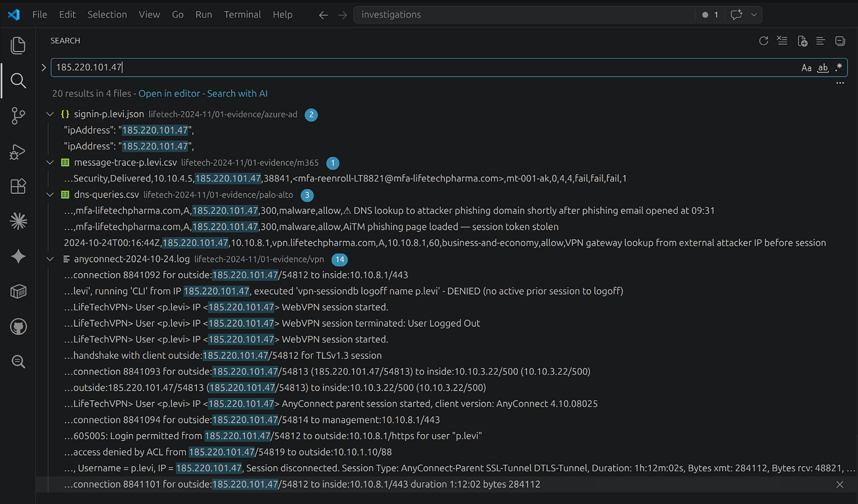
Task: Collapse anyconnect-2024-10-24.log results
Action: [50, 259]
